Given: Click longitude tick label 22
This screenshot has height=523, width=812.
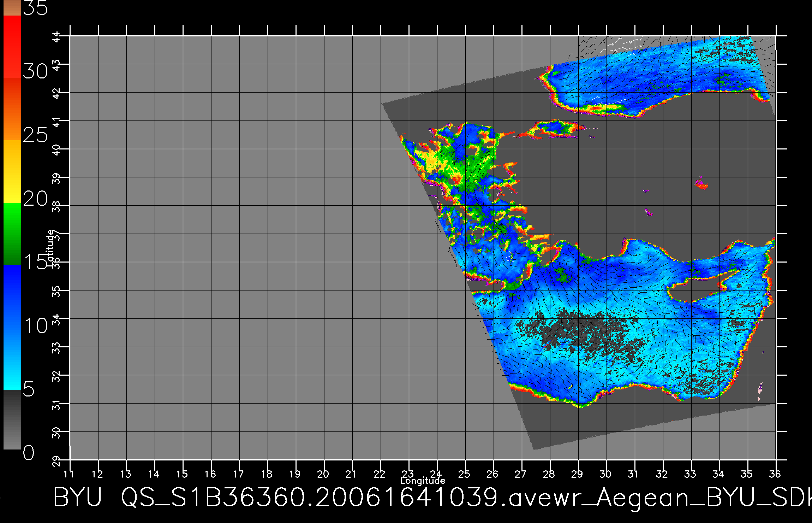Looking at the screenshot, I should 380,474.
